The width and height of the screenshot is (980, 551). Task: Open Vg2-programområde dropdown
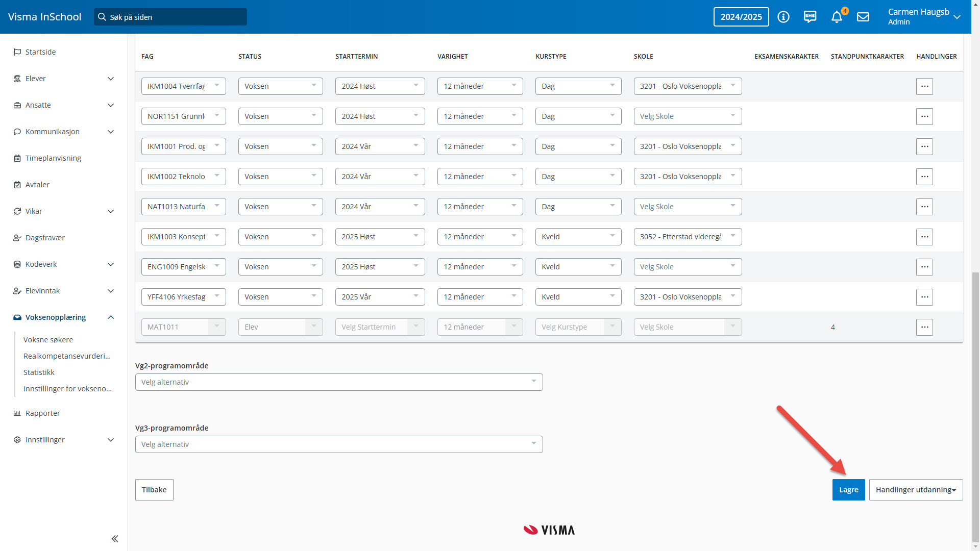[x=339, y=382]
